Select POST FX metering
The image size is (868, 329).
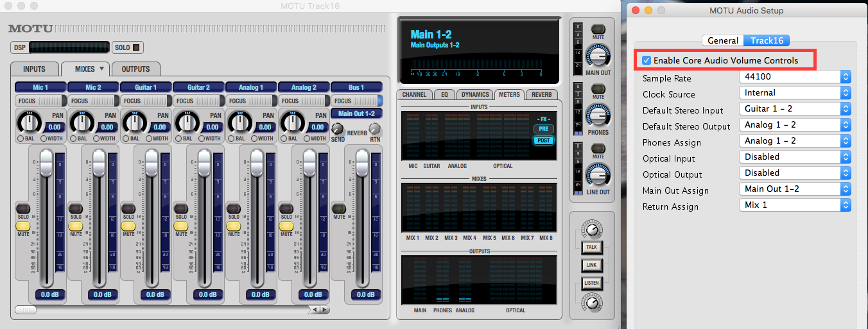pos(543,140)
